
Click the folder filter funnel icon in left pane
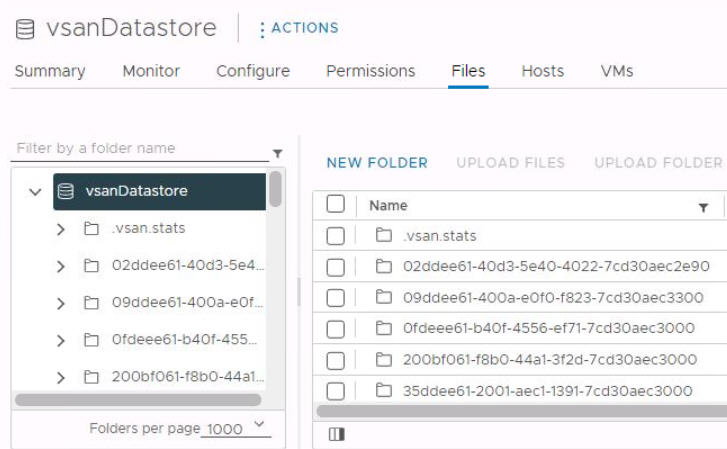coord(277,153)
